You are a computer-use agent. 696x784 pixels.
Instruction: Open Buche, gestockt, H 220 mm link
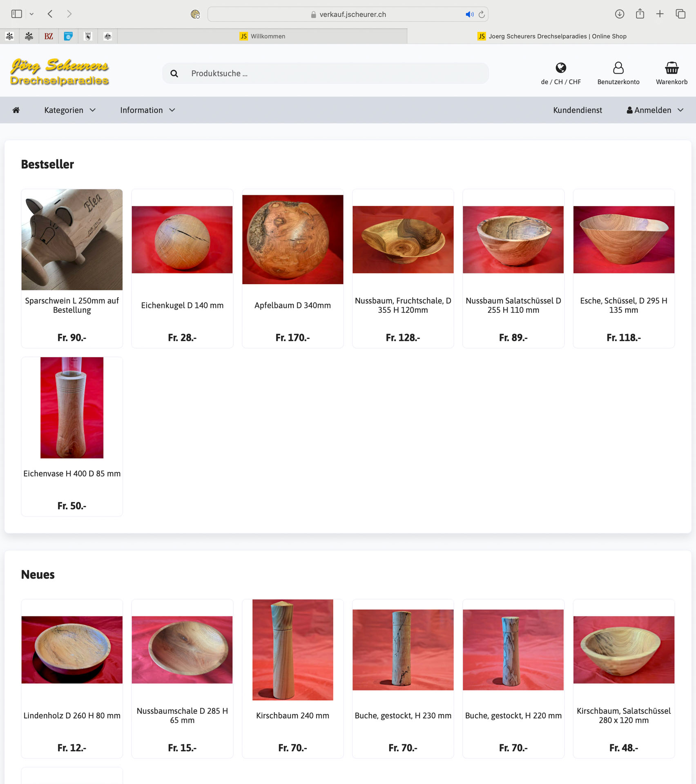pyautogui.click(x=513, y=716)
